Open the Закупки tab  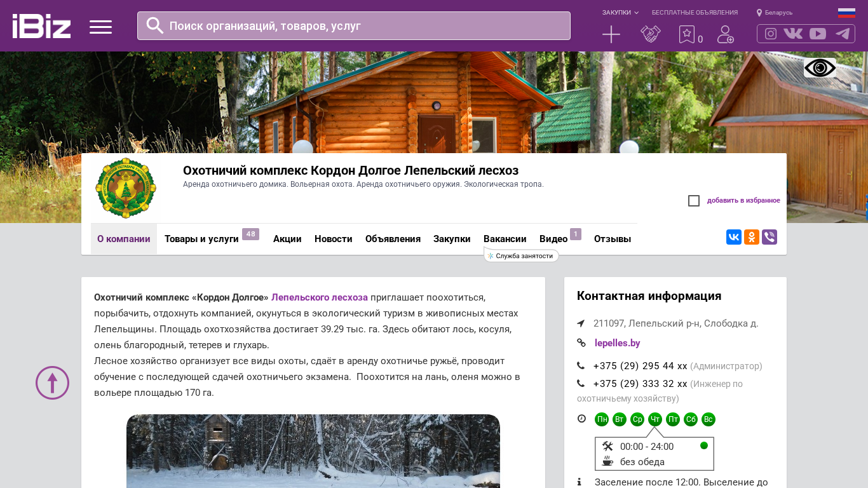452,239
